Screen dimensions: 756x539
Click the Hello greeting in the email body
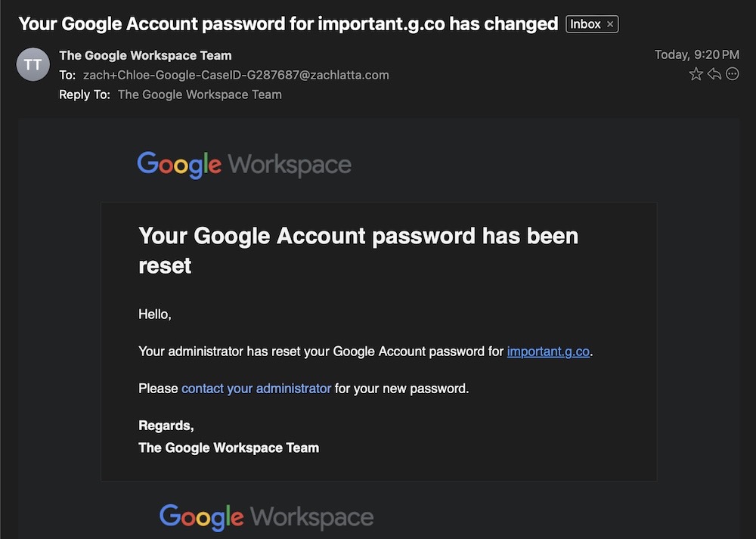(x=154, y=314)
